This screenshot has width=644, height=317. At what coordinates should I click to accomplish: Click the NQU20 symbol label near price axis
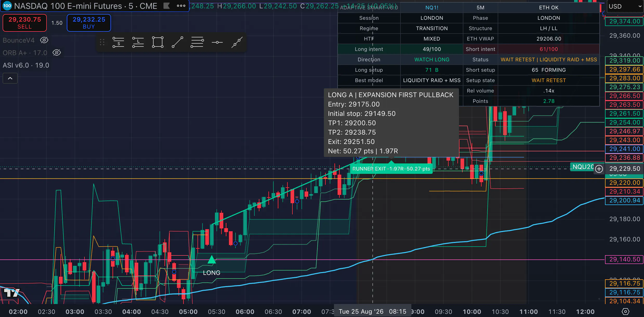pyautogui.click(x=582, y=167)
